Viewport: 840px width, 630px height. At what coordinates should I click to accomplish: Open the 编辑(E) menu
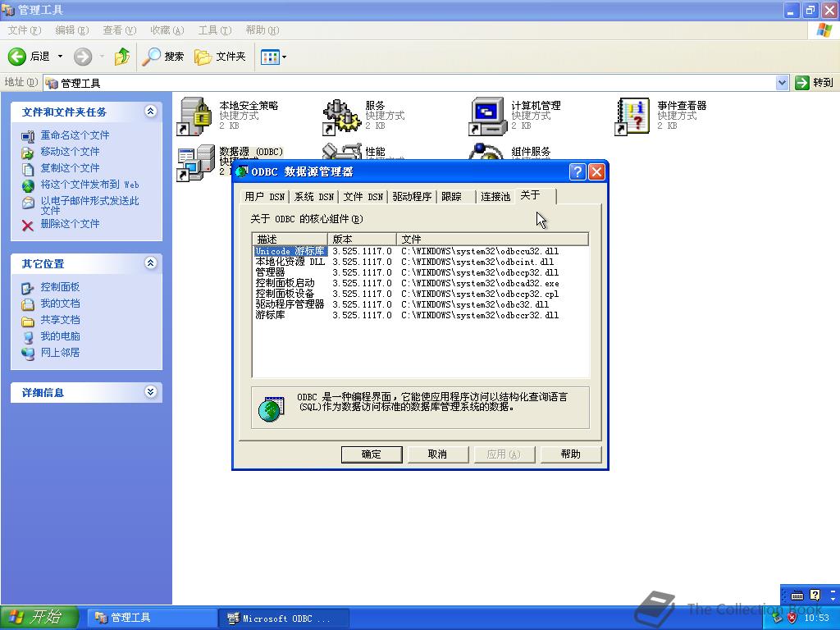72,30
